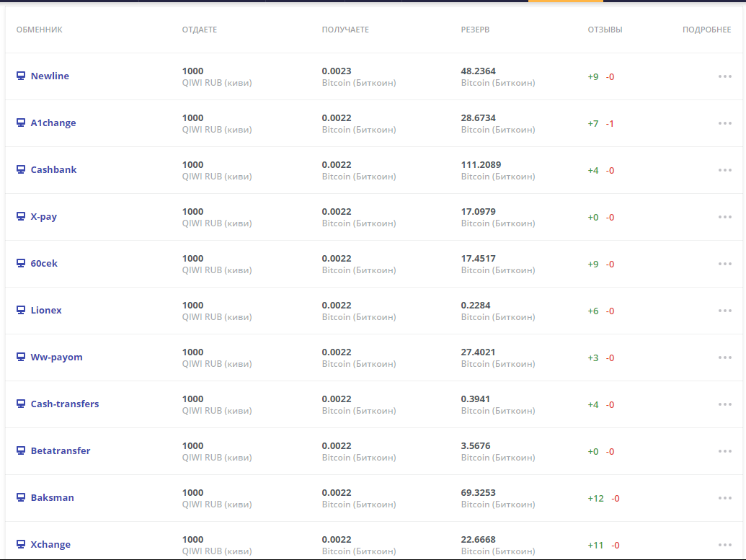Open the Baksman exchanger link
Screen dimensions: 746x560
tap(53, 498)
